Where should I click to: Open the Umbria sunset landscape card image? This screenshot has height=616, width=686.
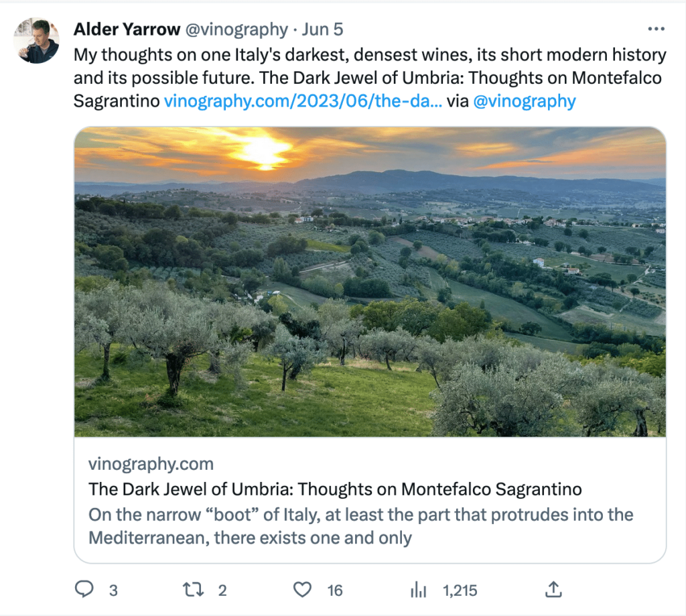pyautogui.click(x=370, y=282)
